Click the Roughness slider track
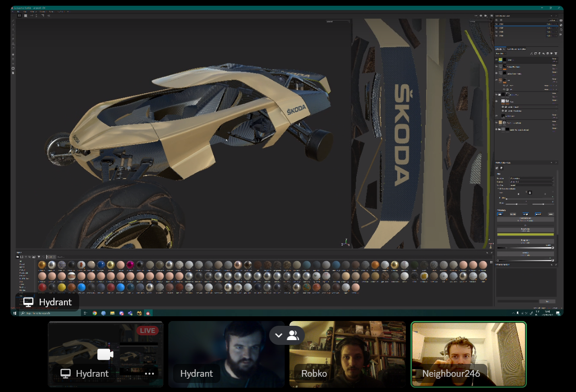This screenshot has width=576, height=392. pyautogui.click(x=525, y=248)
